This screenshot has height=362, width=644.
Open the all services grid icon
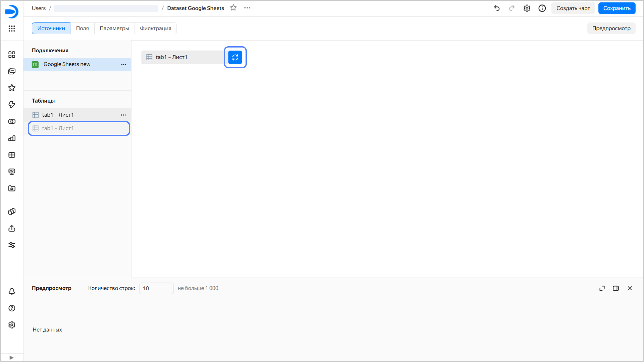[x=12, y=28]
